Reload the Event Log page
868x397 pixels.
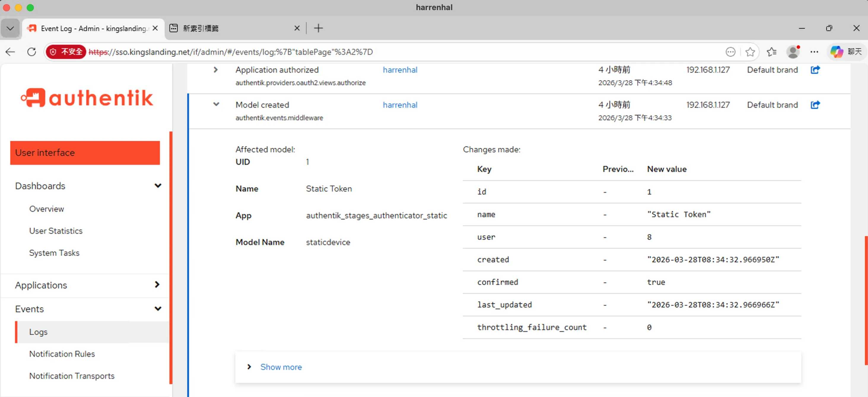tap(32, 52)
